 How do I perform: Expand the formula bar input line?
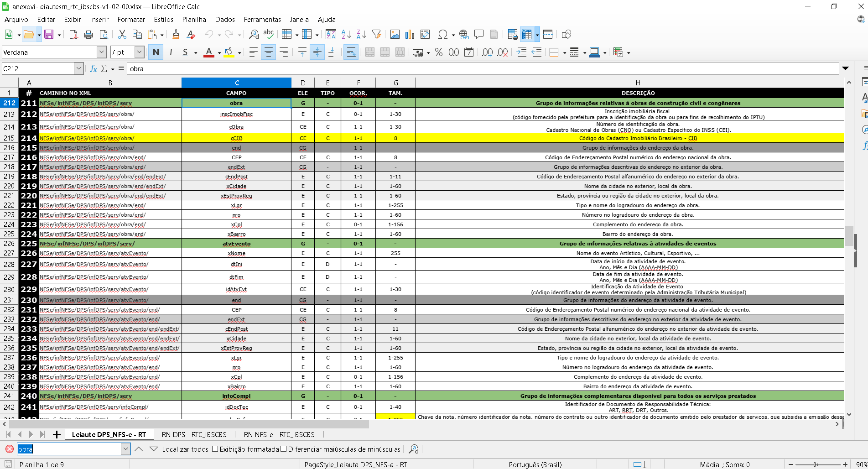(x=845, y=69)
